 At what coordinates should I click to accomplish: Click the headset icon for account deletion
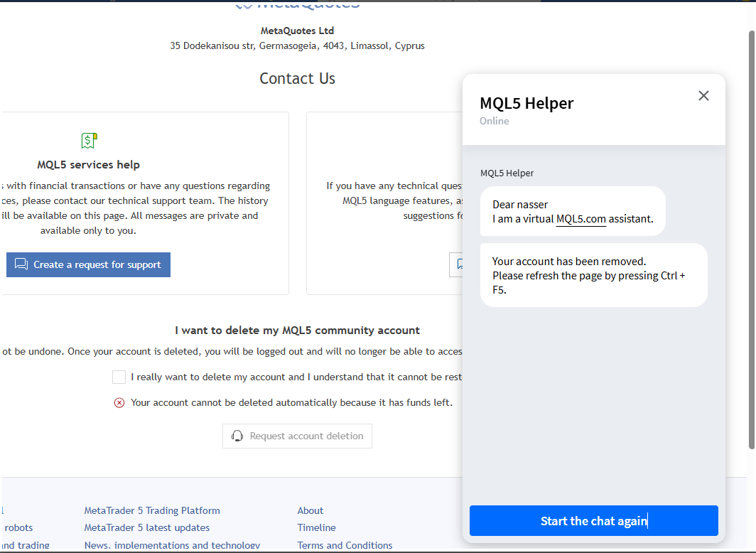pos(237,436)
